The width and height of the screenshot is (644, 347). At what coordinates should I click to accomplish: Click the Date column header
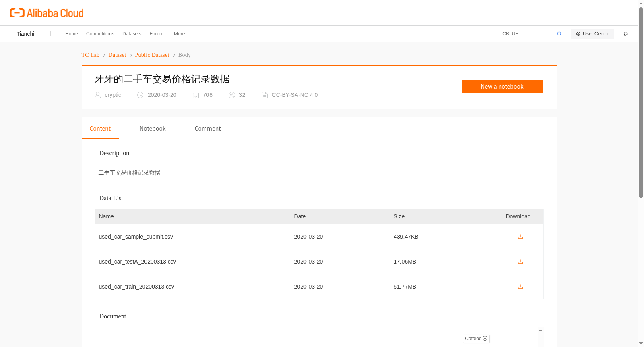(x=300, y=216)
